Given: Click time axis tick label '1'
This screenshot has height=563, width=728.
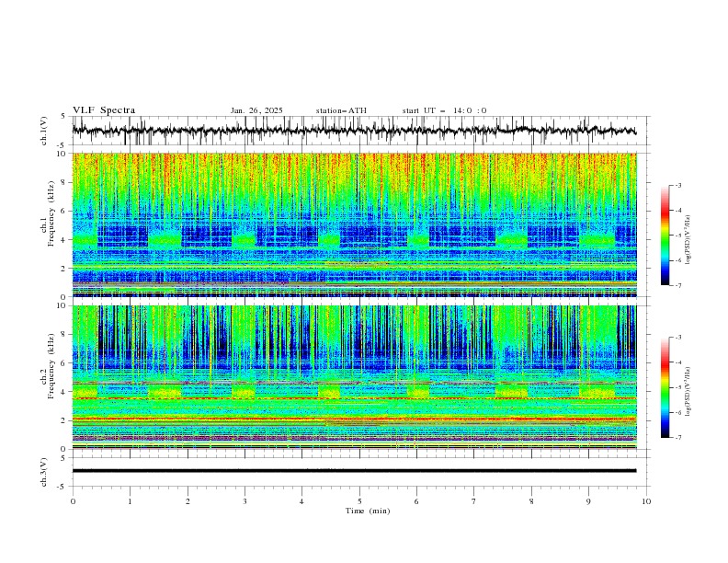Looking at the screenshot, I should click(130, 501).
